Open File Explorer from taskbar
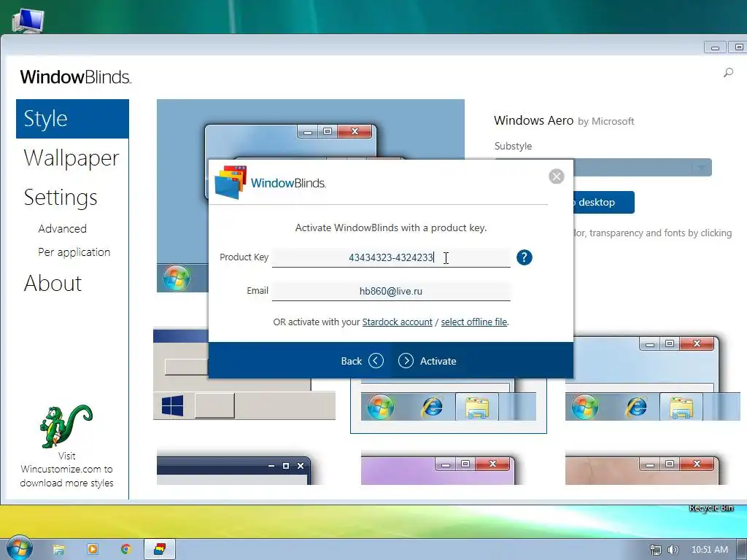Image resolution: width=747 pixels, height=560 pixels. point(58,550)
